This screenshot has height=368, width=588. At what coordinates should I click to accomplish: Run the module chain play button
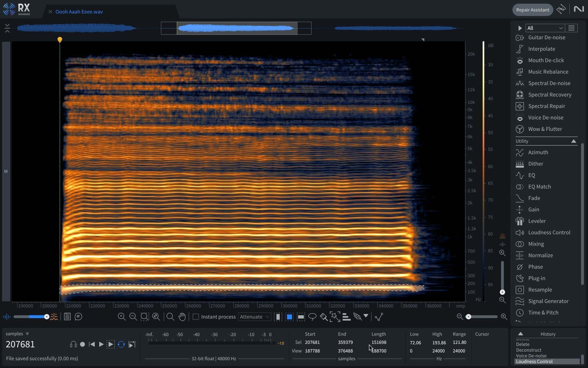pyautogui.click(x=520, y=28)
